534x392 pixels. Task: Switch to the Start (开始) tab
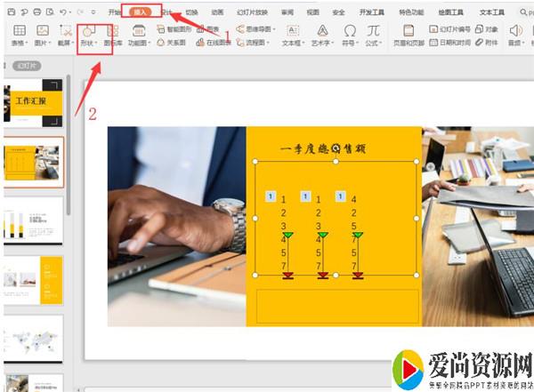point(115,12)
